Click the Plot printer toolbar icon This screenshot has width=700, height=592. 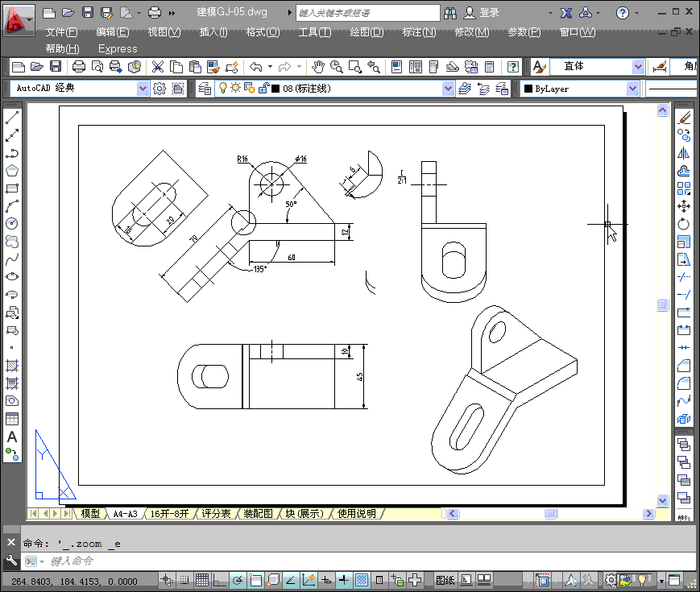[x=79, y=67]
